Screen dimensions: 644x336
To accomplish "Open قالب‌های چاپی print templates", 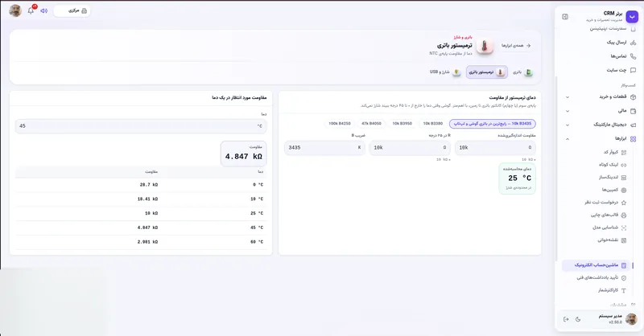I will click(x=609, y=215).
